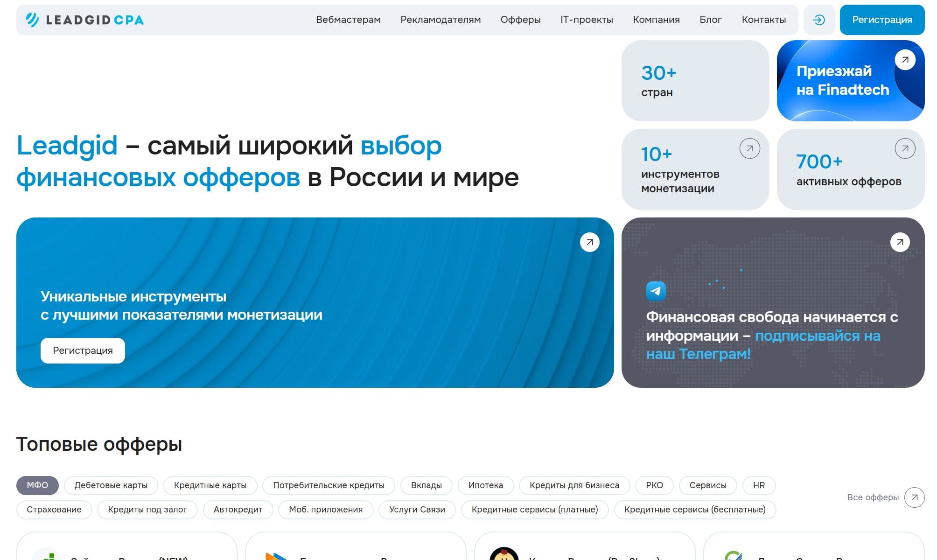Click arrow icon beside Все офферы
The image size is (937, 560).
pyautogui.click(x=914, y=497)
